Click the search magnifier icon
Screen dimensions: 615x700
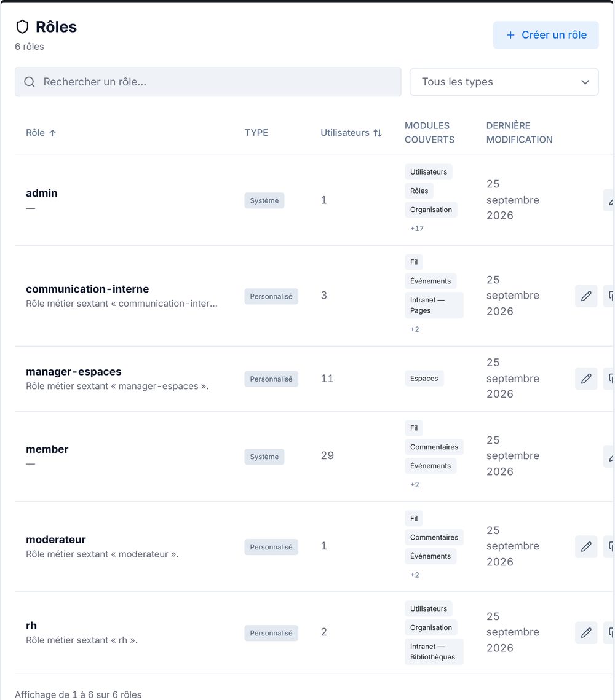click(30, 82)
